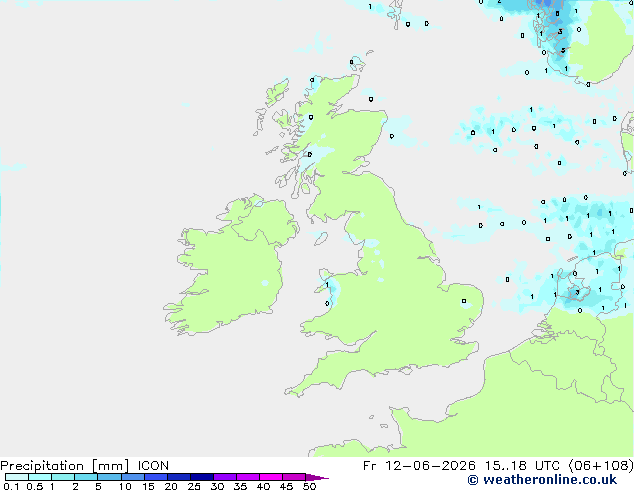Select the 25–30 mm navy legend swatch
The width and height of the screenshot is (634, 490).
pos(202,477)
